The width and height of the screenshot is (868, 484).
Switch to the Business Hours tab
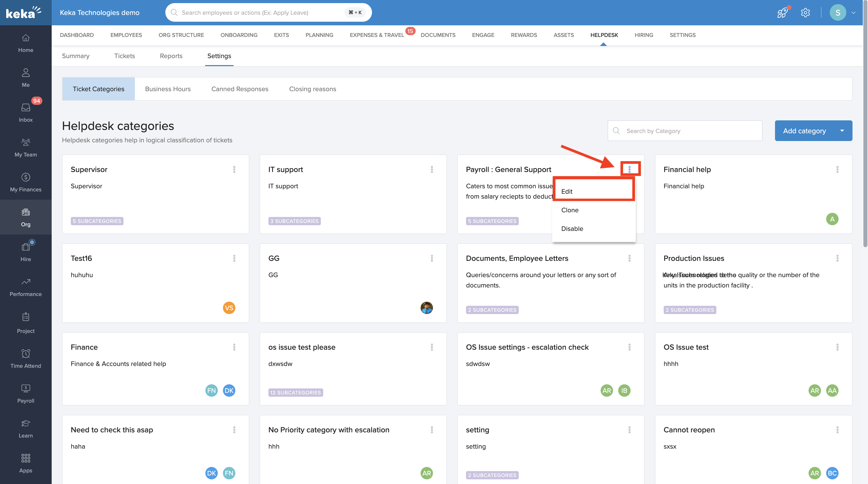coord(168,89)
